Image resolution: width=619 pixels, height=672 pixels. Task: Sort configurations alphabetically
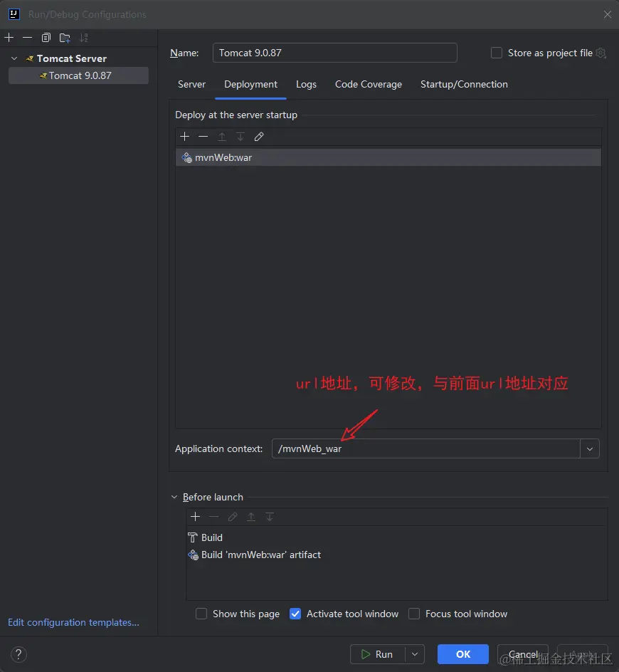point(83,38)
